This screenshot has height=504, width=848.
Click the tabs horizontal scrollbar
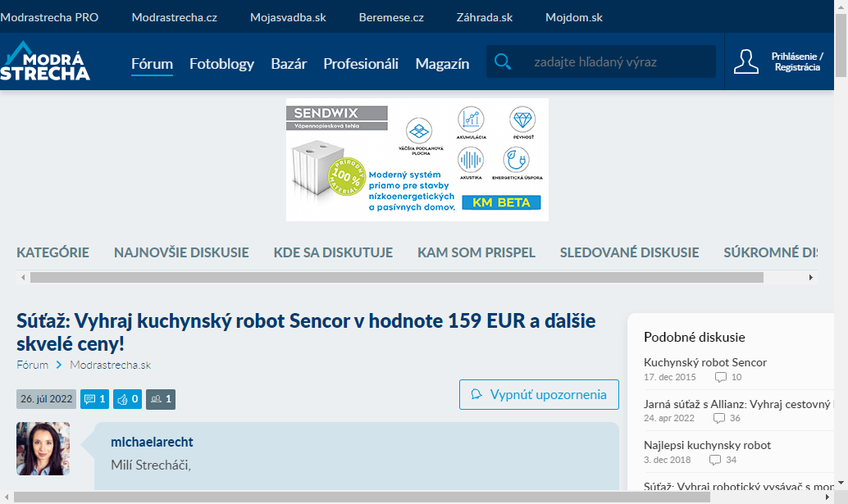point(397,278)
